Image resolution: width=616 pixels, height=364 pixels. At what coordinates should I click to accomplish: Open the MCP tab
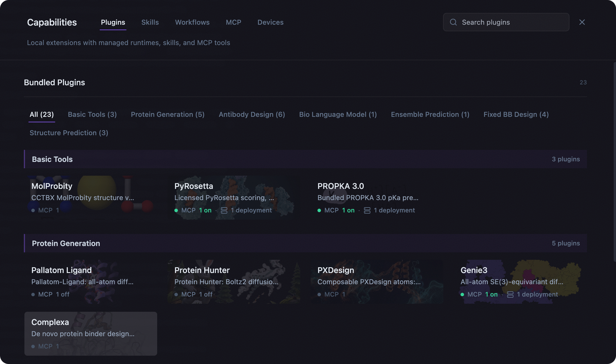coord(233,22)
